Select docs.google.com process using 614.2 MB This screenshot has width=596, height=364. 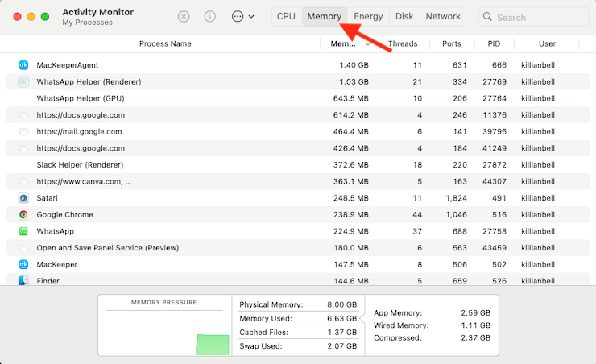81,115
